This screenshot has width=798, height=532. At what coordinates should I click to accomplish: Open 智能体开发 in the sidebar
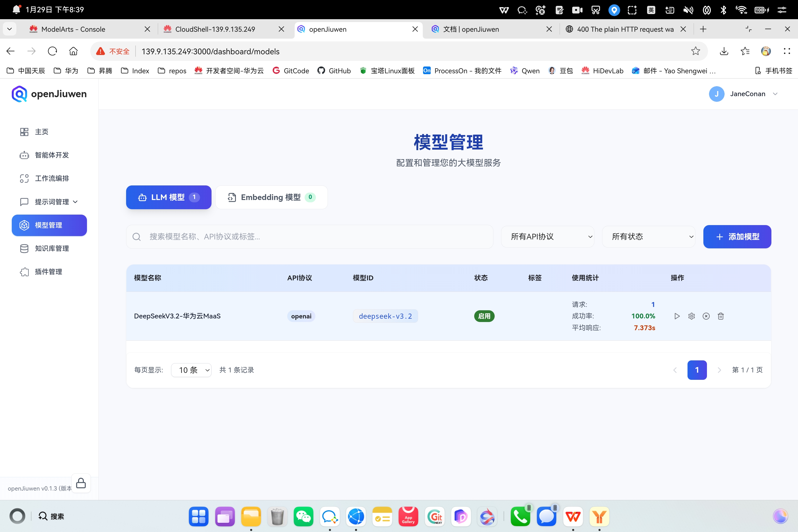pyautogui.click(x=52, y=155)
